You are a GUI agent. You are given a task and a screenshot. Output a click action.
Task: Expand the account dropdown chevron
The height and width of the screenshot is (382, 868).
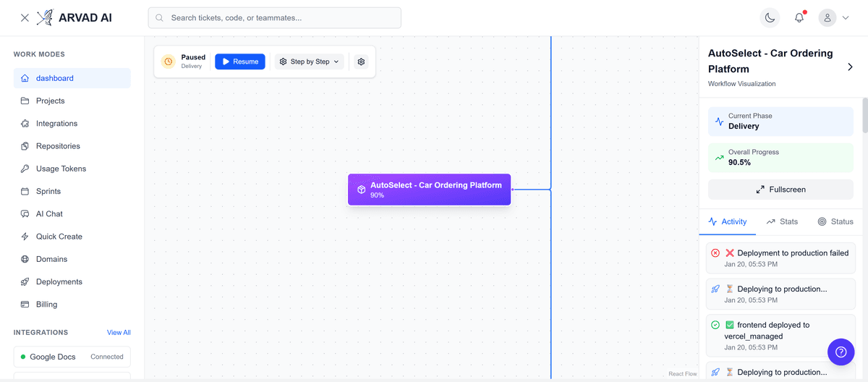tap(846, 18)
